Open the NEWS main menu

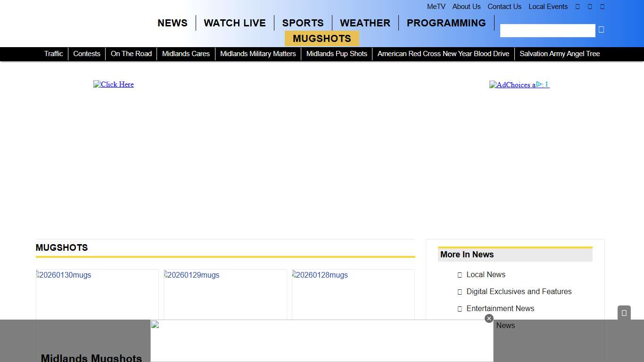[172, 23]
